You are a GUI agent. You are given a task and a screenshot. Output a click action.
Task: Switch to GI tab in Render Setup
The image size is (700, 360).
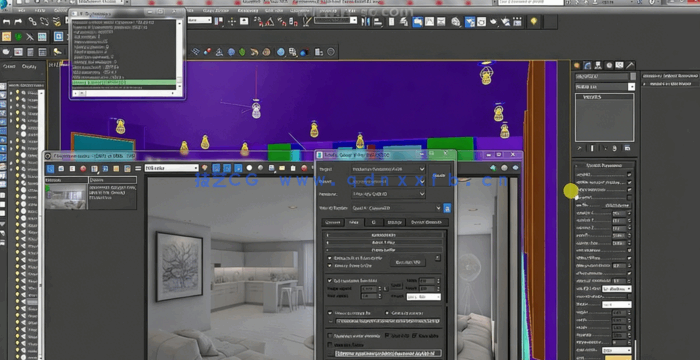(x=373, y=222)
